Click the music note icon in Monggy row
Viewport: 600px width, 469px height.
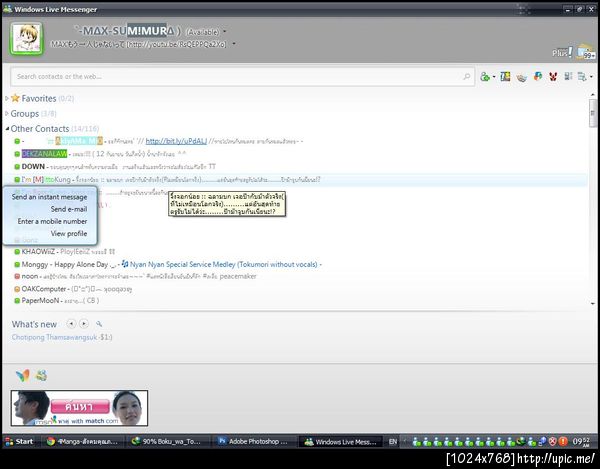click(x=125, y=264)
